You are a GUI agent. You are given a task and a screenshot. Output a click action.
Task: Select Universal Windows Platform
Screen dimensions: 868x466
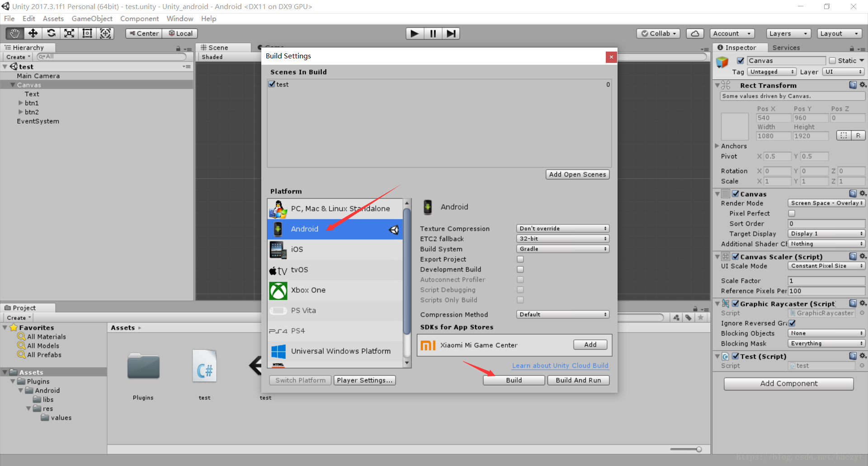tap(335, 351)
